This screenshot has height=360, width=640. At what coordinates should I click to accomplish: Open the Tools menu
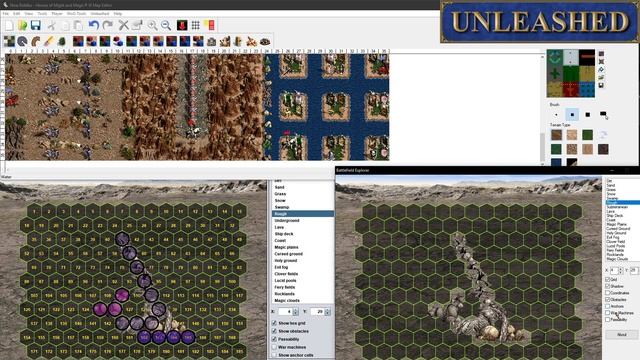tap(42, 13)
